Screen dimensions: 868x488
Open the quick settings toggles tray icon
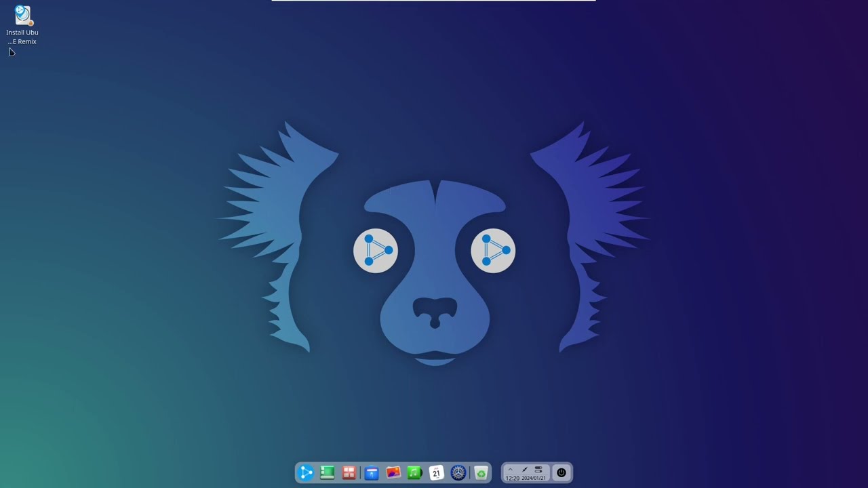[x=538, y=470]
